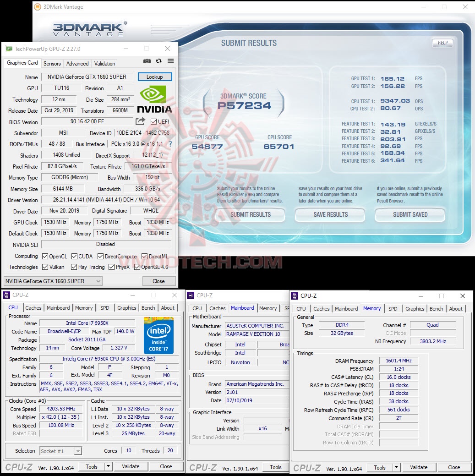Click the Core Speed value 4203.53 MHz
Viewport: 475px width, 476px height.
pyautogui.click(x=61, y=409)
